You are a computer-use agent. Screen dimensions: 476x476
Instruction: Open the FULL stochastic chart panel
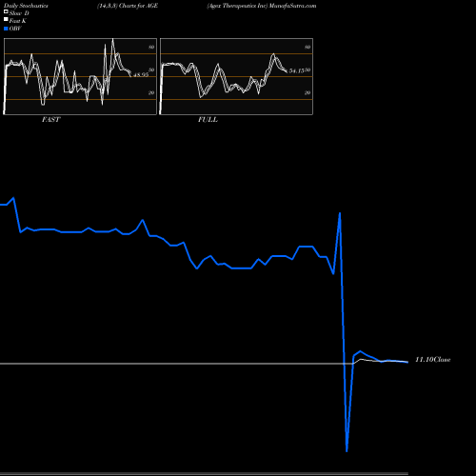tap(236, 76)
